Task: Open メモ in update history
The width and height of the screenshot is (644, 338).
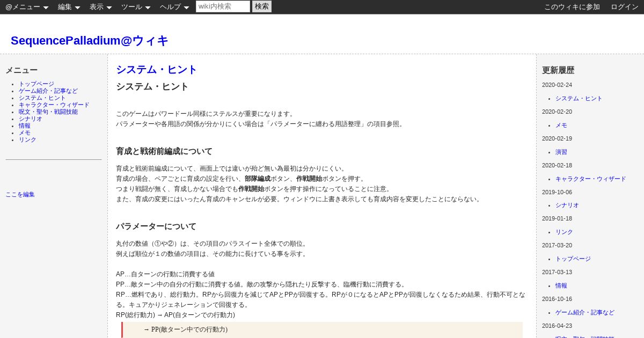Action: coord(561,126)
